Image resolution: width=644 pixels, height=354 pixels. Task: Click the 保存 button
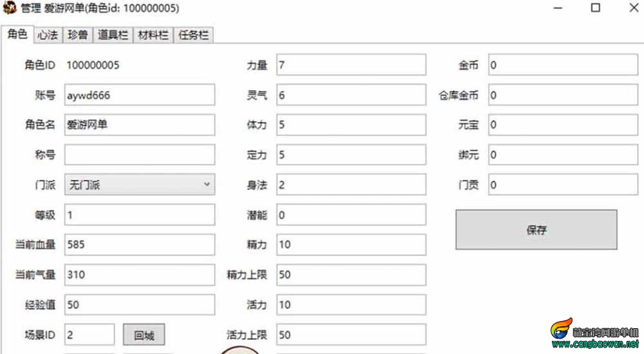[x=536, y=230]
